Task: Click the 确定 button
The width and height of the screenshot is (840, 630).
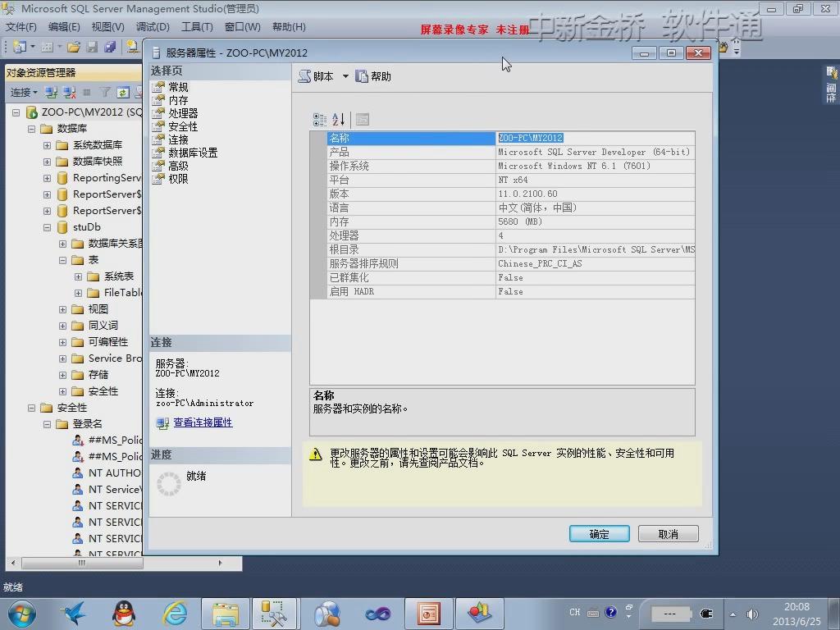Action: click(x=600, y=534)
